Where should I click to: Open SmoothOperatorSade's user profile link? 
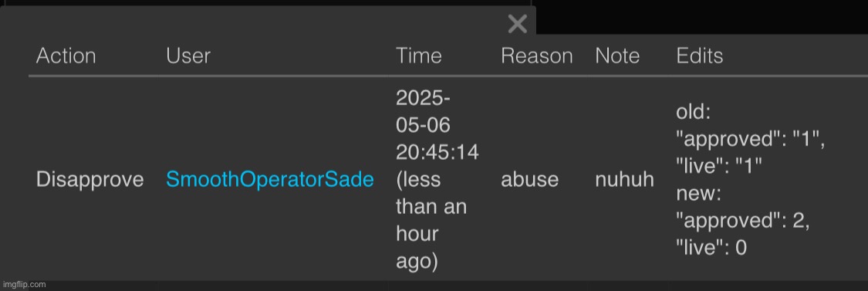[x=269, y=180]
